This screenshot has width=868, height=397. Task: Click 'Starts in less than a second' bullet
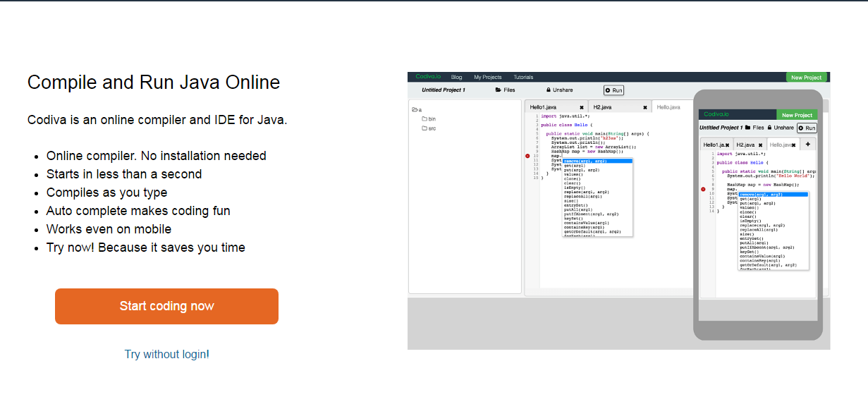point(124,174)
